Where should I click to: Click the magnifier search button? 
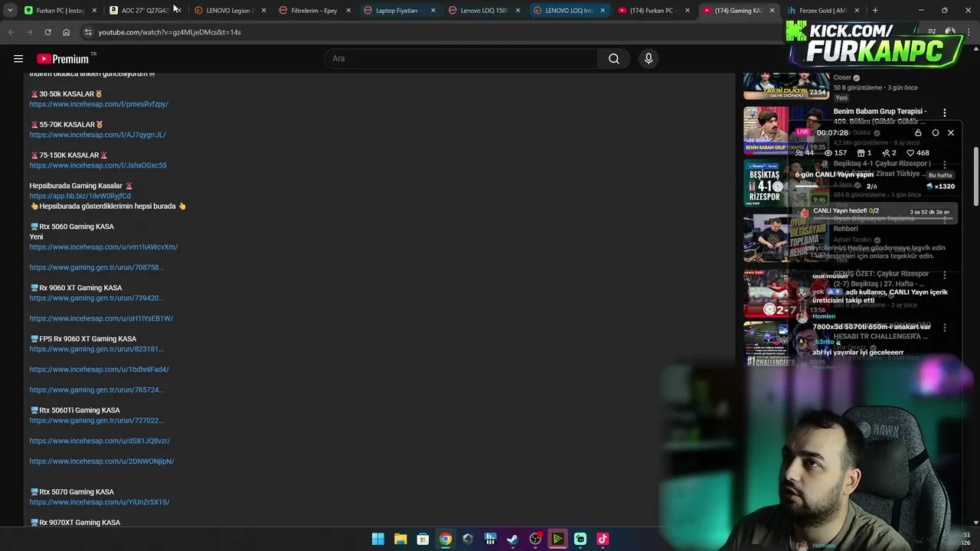point(614,59)
